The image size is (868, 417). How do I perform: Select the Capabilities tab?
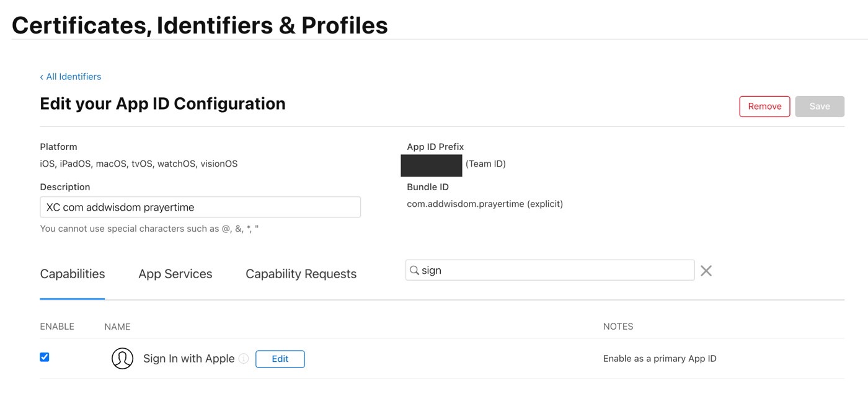tap(73, 274)
